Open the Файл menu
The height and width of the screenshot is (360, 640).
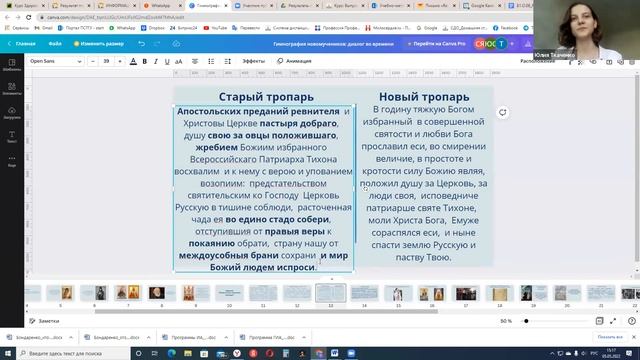(x=55, y=44)
